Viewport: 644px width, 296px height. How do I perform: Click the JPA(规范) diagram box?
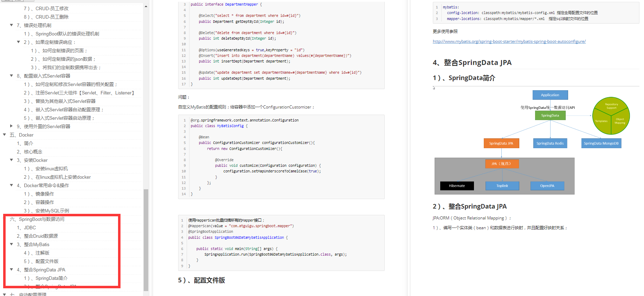tap(501, 164)
